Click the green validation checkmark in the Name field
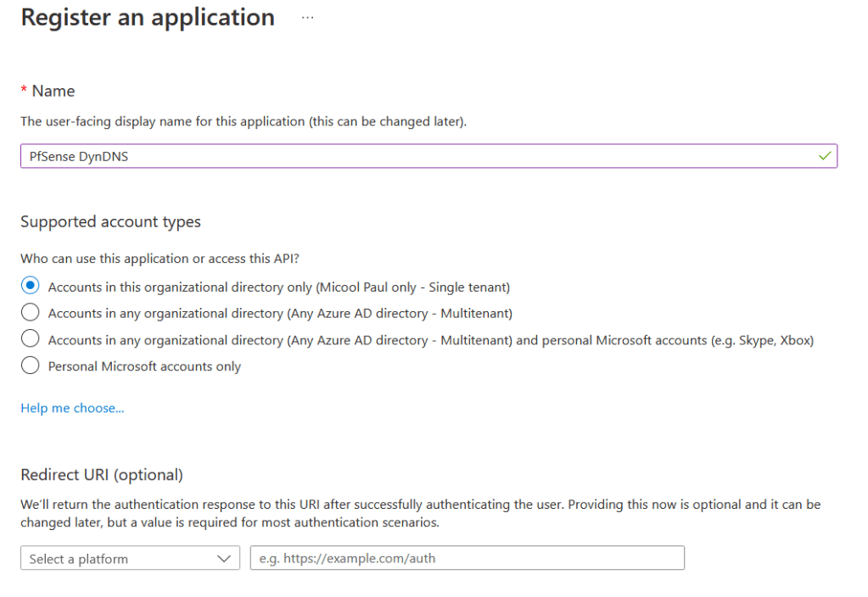Image resolution: width=868 pixels, height=597 pixels. (824, 156)
